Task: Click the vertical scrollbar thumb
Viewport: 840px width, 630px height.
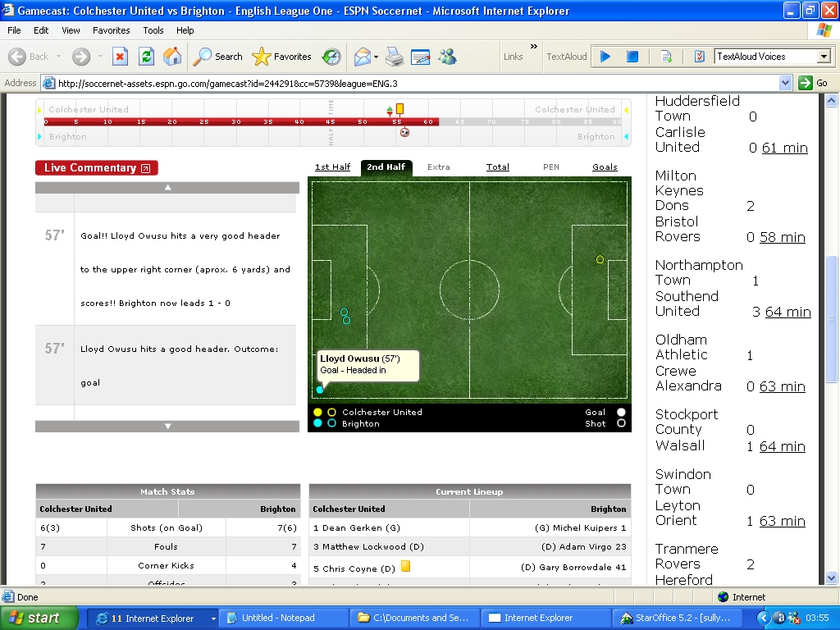Action: click(x=832, y=319)
